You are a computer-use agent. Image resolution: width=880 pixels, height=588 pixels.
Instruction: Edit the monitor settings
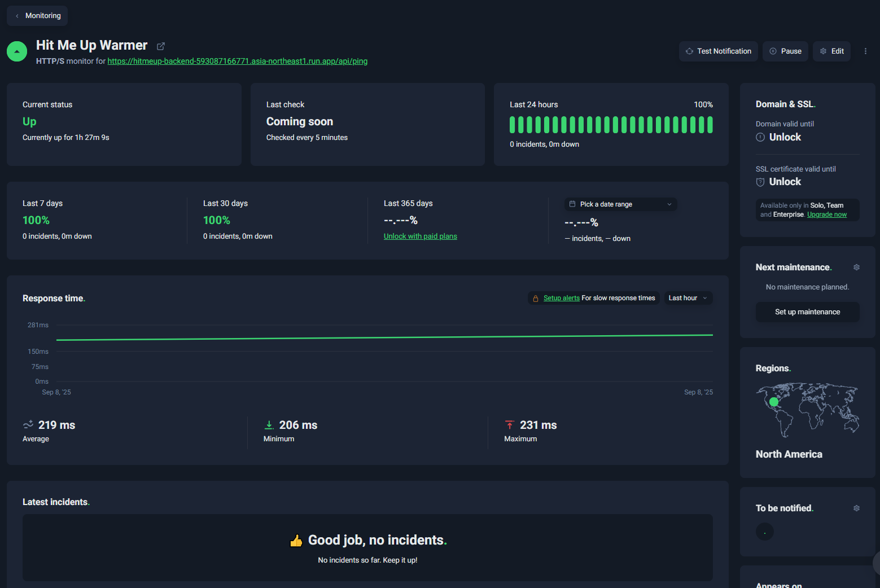[831, 51]
